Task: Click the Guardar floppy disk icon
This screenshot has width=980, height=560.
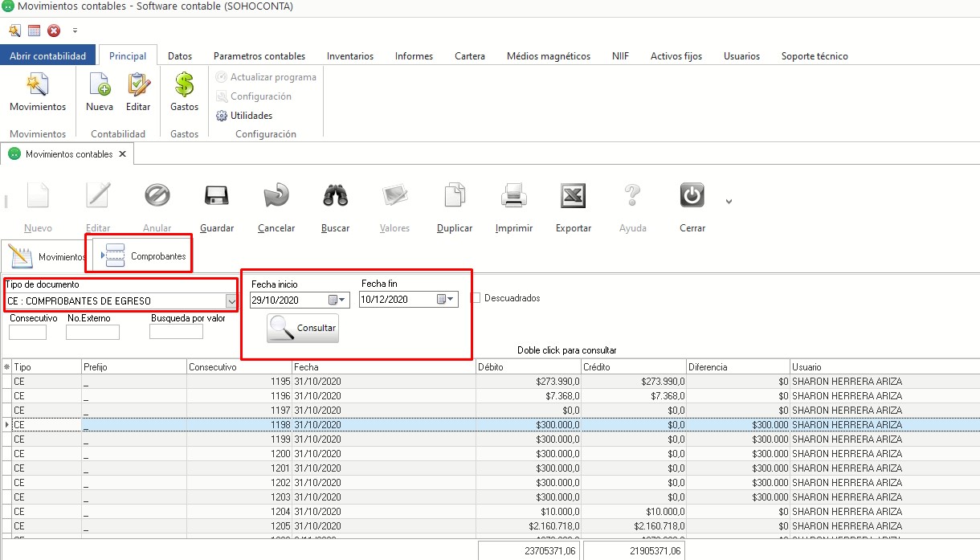Action: (x=217, y=196)
